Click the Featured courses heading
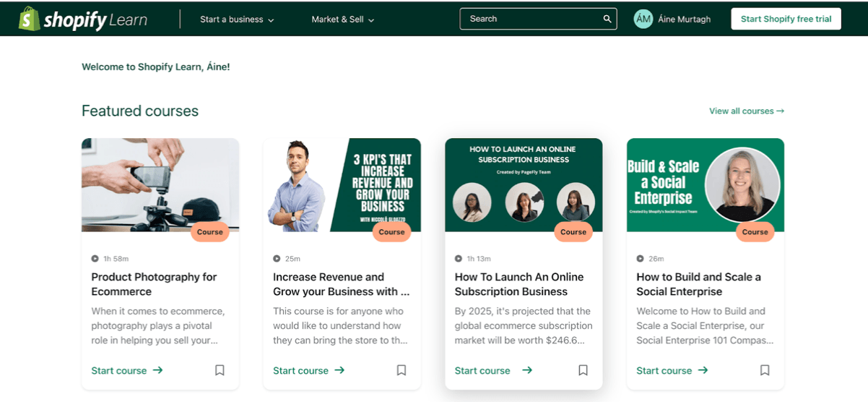The height and width of the screenshot is (402, 868). (140, 111)
